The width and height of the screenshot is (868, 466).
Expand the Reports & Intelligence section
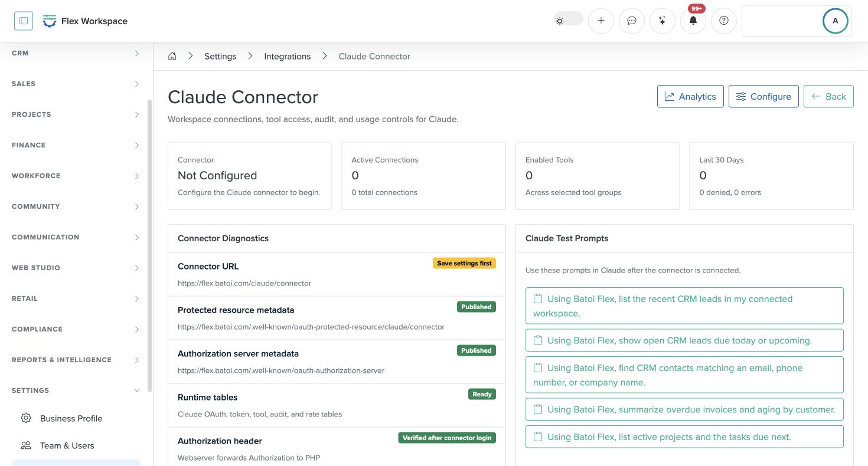point(76,360)
